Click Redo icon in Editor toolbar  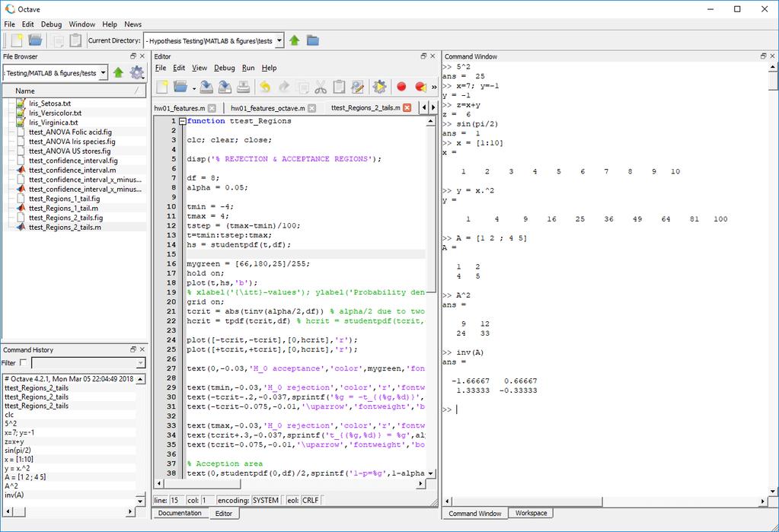click(284, 87)
